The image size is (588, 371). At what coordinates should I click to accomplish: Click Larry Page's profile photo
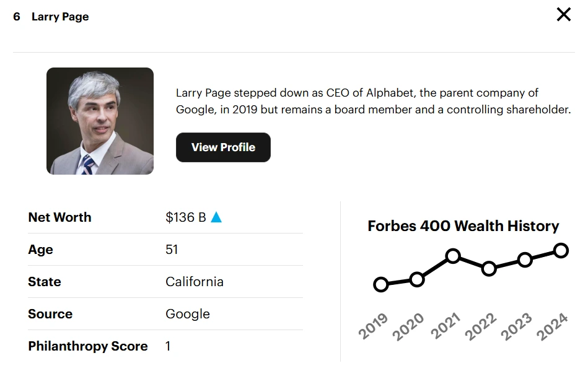click(x=100, y=121)
